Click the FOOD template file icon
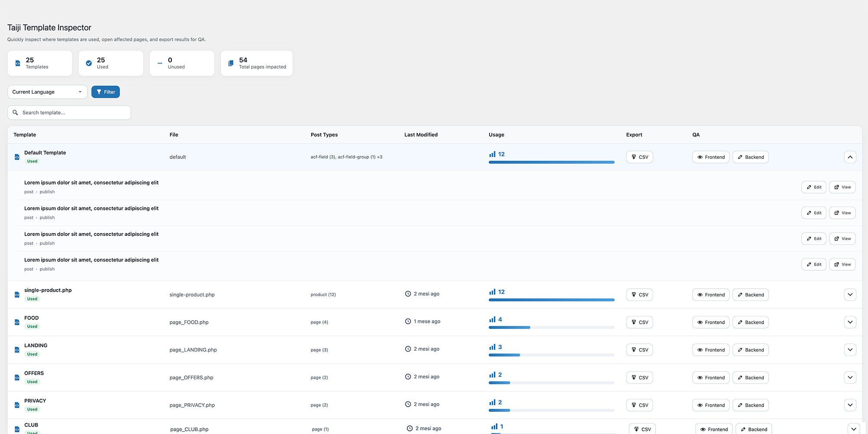The width and height of the screenshot is (868, 434). (17, 322)
